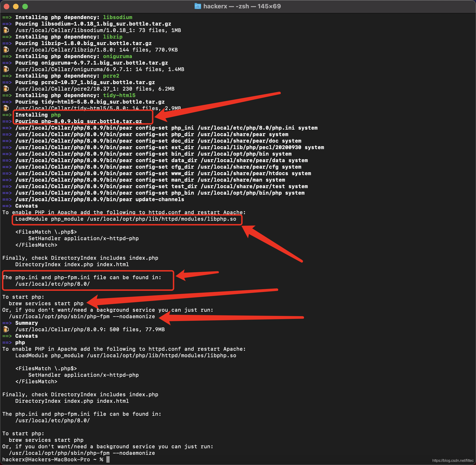The width and height of the screenshot is (476, 465).
Task: Zoom the terminal with the green button
Action: (x=25, y=6)
